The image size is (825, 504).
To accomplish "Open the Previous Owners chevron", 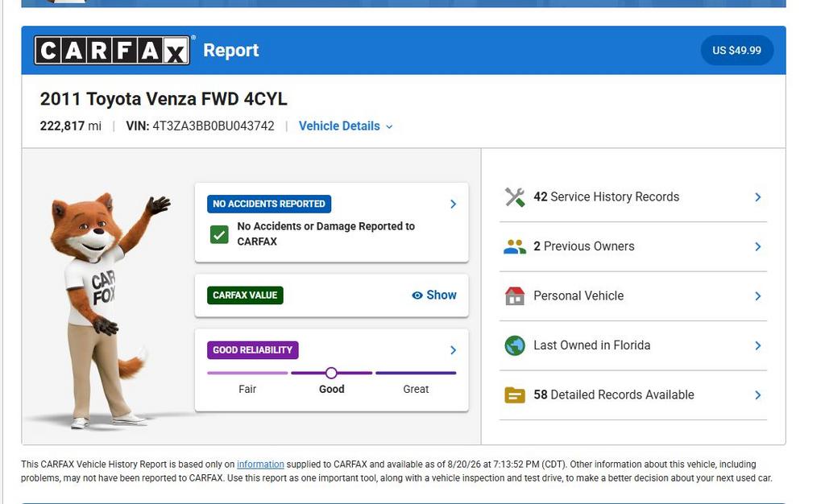I will 757,246.
